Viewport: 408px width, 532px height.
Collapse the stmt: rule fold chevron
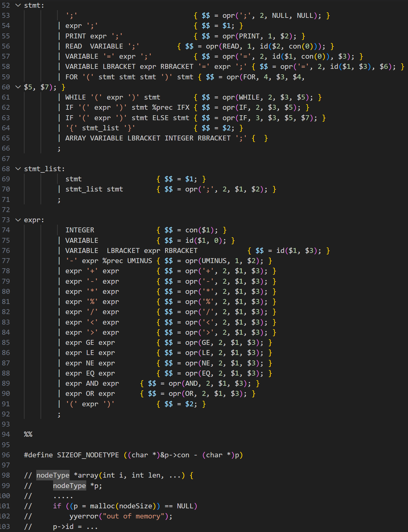click(x=18, y=5)
